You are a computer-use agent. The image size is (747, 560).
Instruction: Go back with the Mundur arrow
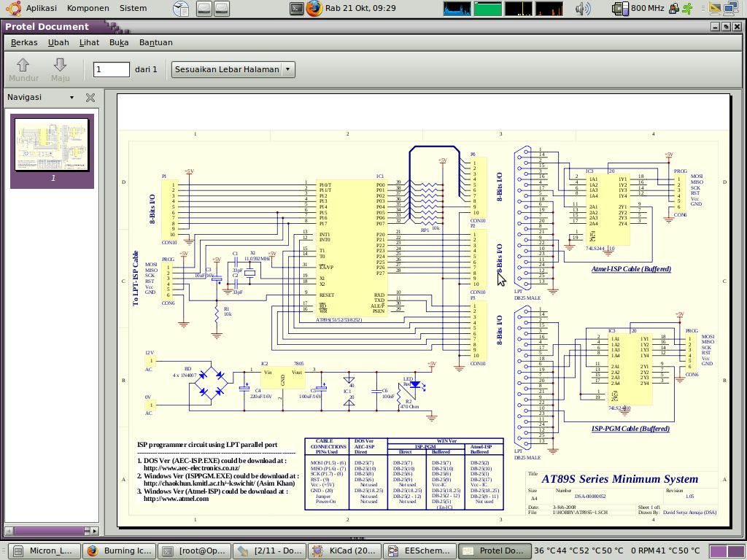click(x=23, y=69)
